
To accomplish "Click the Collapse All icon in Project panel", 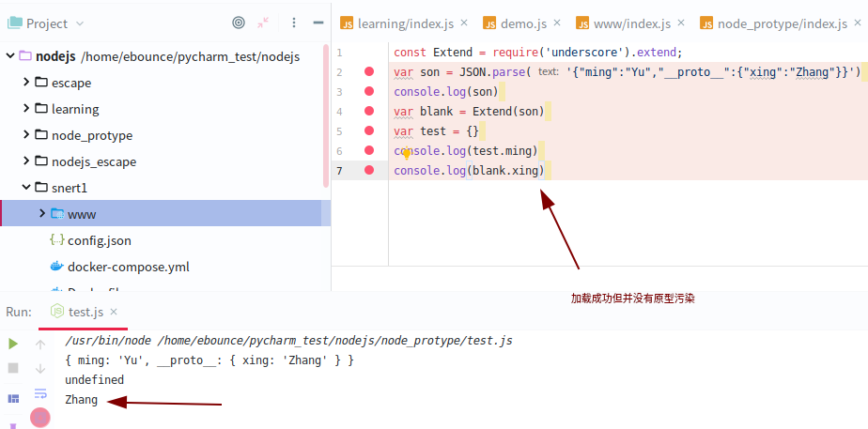I will [263, 23].
